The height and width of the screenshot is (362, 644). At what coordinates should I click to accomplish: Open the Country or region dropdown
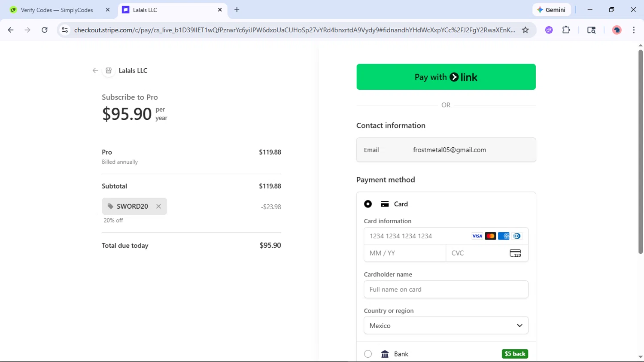point(446,325)
